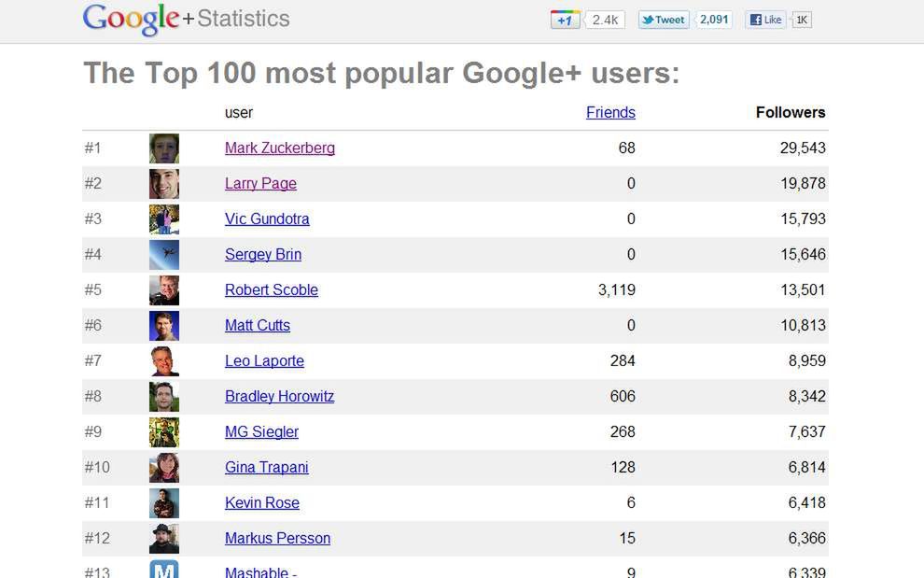Click follower count 8,959
This screenshot has width=924, height=578.
(806, 360)
